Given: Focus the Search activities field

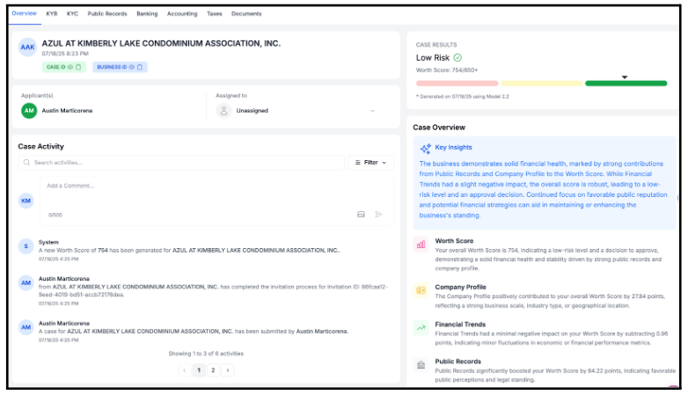Looking at the screenshot, I should click(181, 162).
